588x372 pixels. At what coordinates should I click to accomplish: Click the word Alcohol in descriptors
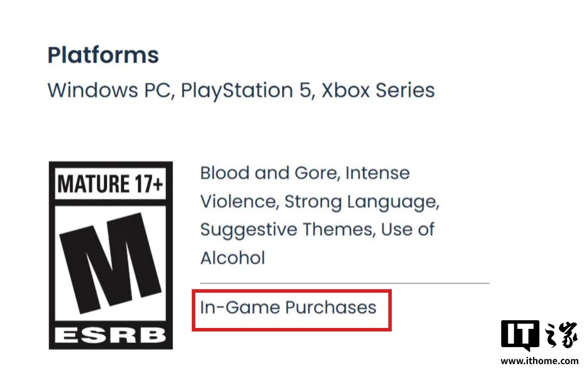(x=233, y=258)
